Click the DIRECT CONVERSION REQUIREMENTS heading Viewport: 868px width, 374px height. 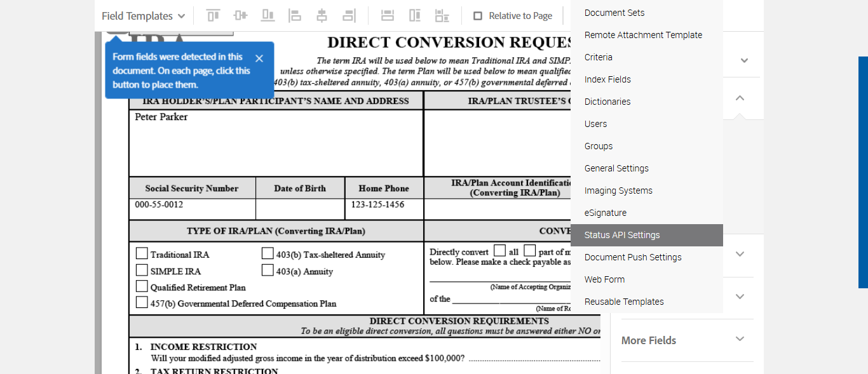(x=459, y=321)
